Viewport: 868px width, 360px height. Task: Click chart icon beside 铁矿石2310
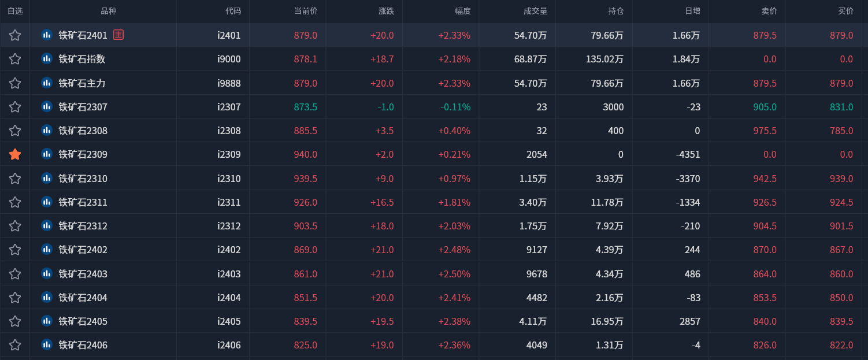pyautogui.click(x=47, y=178)
